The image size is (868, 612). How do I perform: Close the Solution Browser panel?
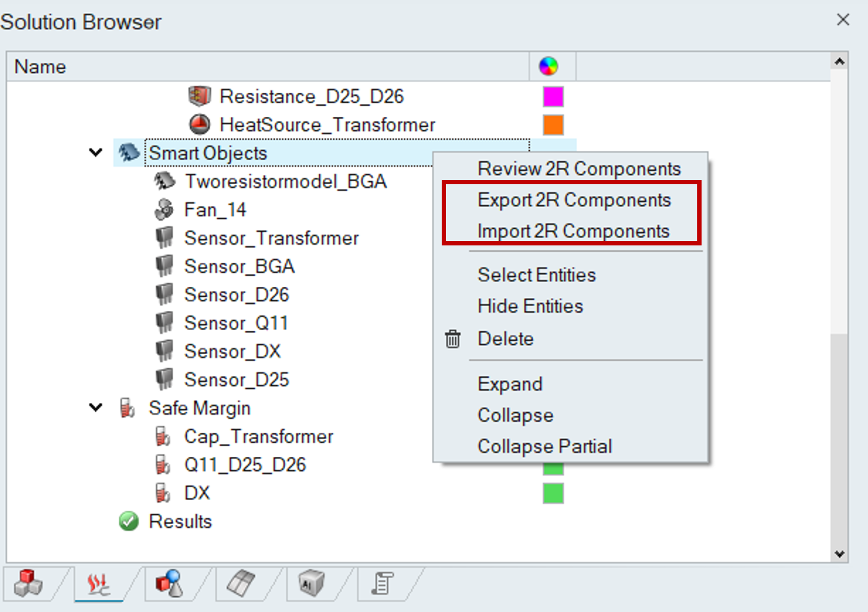click(x=843, y=20)
